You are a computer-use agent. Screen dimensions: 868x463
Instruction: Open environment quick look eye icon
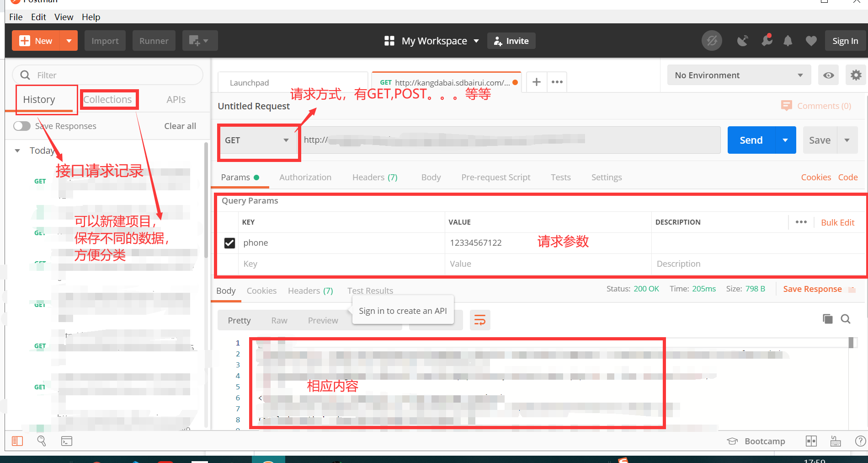point(828,75)
